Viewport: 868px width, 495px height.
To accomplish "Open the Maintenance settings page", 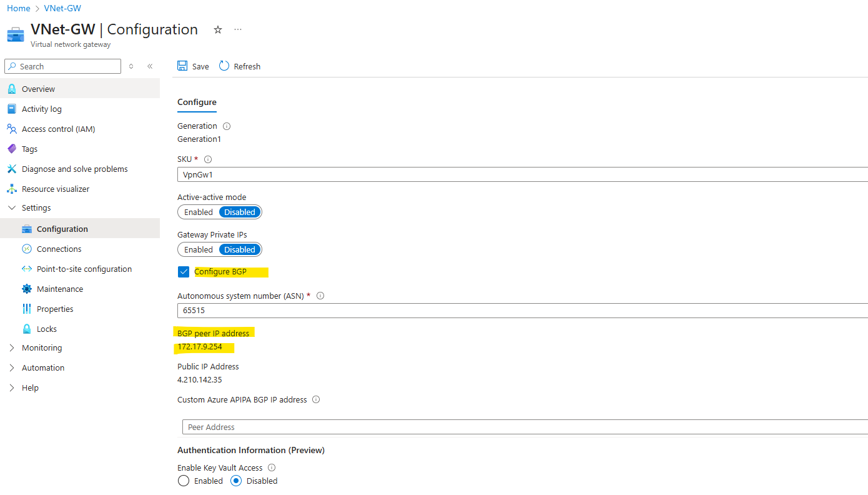I will point(80,289).
